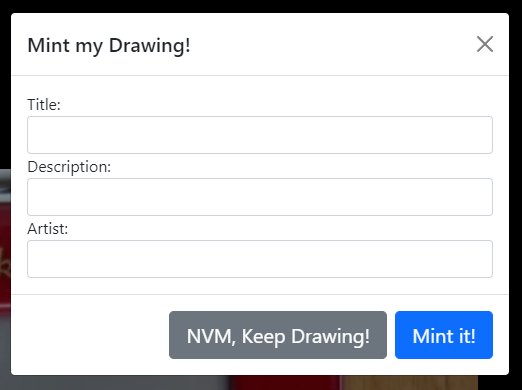522x390 pixels.
Task: Focus the Description text box
Action: [260, 197]
